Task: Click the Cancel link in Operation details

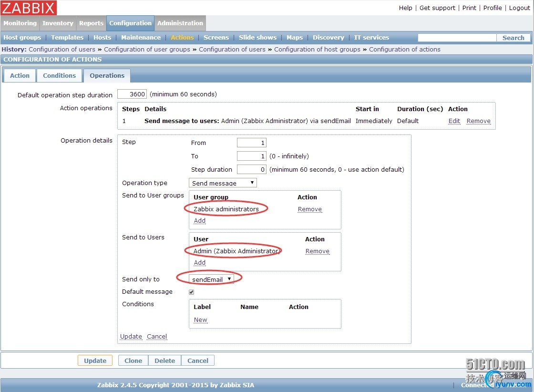Action: point(157,337)
